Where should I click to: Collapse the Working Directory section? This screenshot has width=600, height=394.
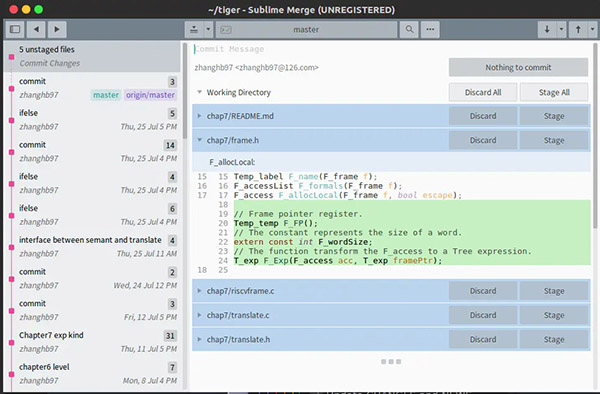[199, 92]
